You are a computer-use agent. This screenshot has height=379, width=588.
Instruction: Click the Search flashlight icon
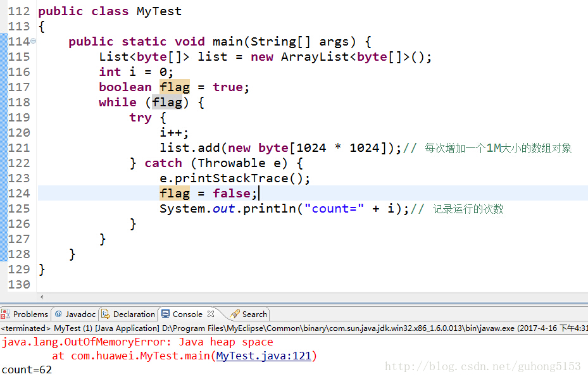[235, 314]
